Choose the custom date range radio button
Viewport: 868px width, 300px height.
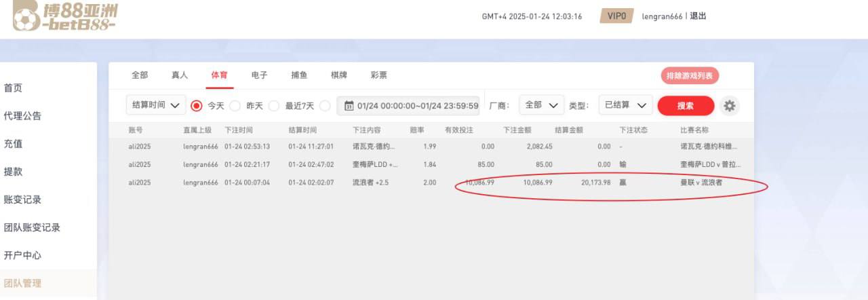click(325, 105)
